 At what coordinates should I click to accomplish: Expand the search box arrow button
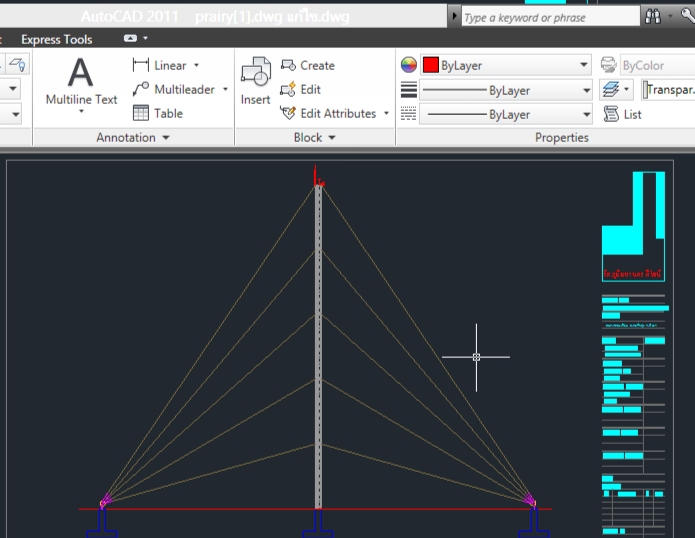click(454, 16)
